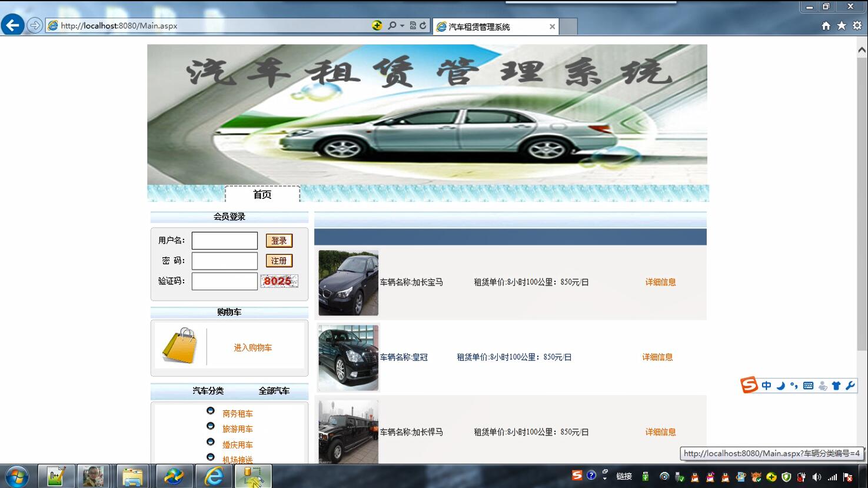Select the 全部汽车 header link
This screenshot has width=868, height=488.
click(274, 391)
